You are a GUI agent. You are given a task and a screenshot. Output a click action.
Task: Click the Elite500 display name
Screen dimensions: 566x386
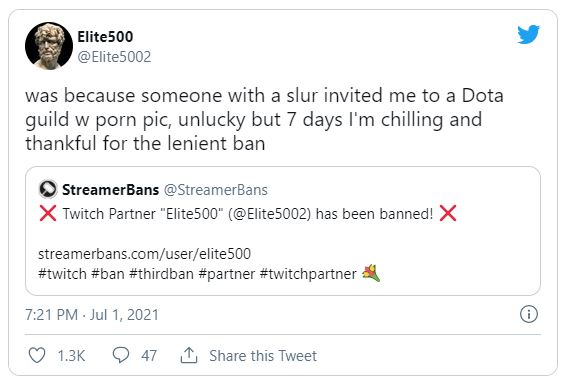105,37
